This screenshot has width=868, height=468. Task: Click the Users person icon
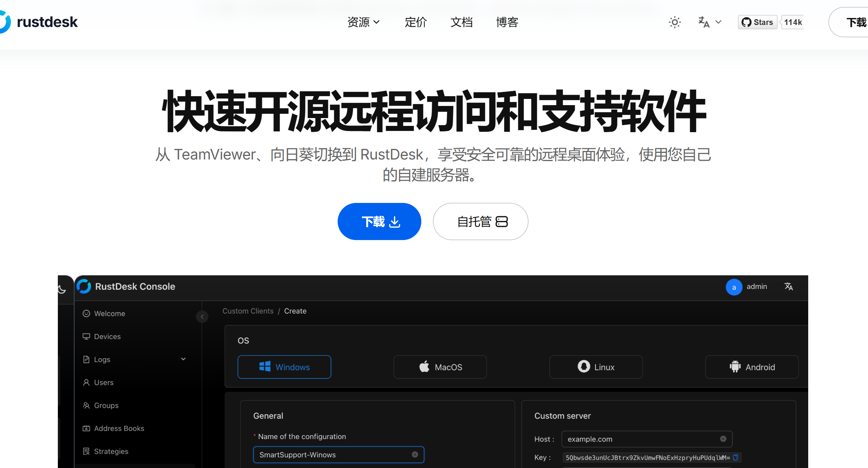point(86,382)
